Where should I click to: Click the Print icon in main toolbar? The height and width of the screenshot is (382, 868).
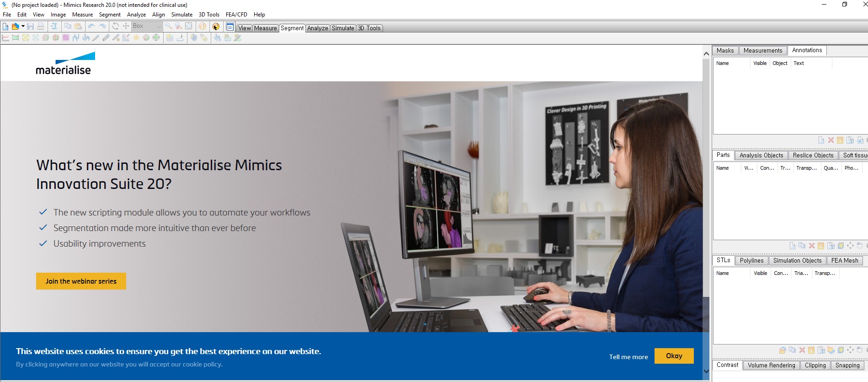(41, 27)
